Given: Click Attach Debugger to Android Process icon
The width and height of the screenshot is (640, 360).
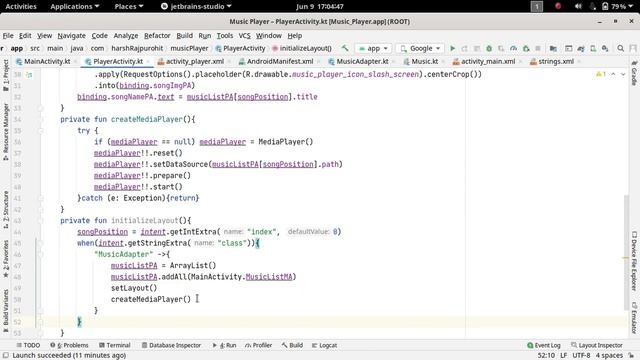Looking at the screenshot, I should click(x=526, y=48).
